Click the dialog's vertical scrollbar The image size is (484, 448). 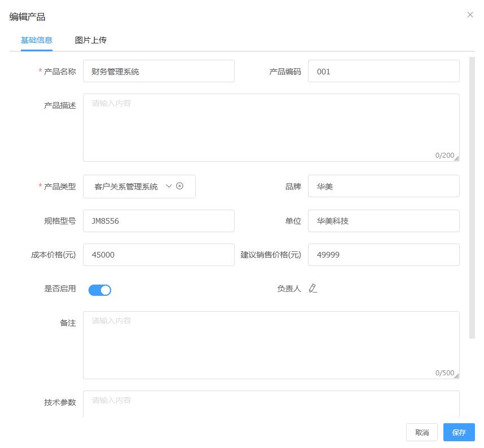(472, 198)
